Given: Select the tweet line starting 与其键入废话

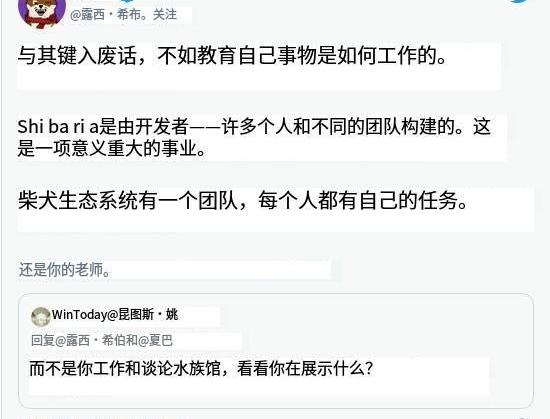Looking at the screenshot, I should pos(232,55).
